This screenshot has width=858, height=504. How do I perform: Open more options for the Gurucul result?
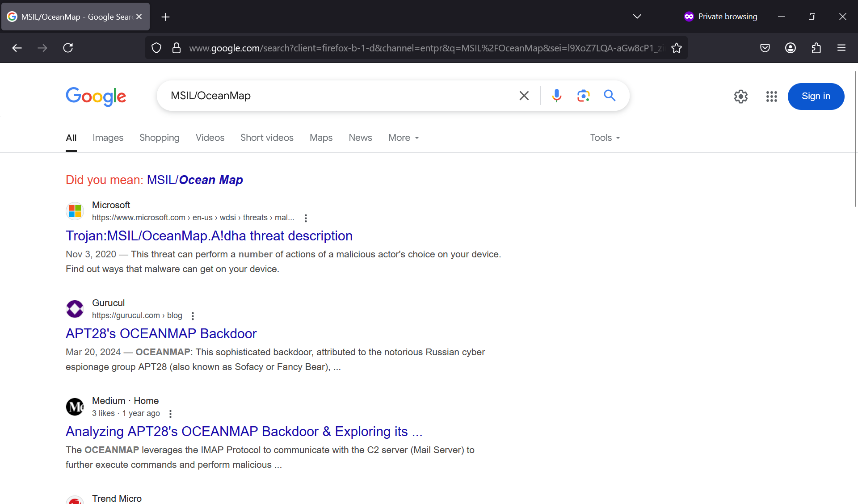[x=193, y=316]
